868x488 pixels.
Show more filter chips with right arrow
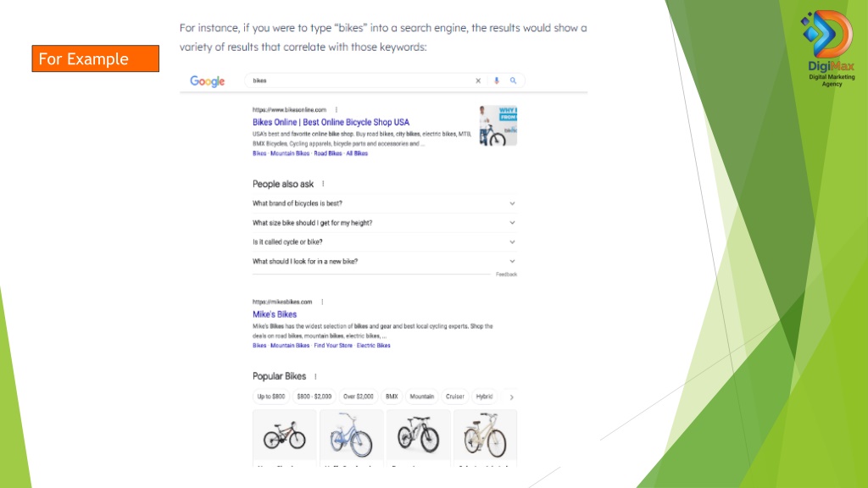click(511, 397)
